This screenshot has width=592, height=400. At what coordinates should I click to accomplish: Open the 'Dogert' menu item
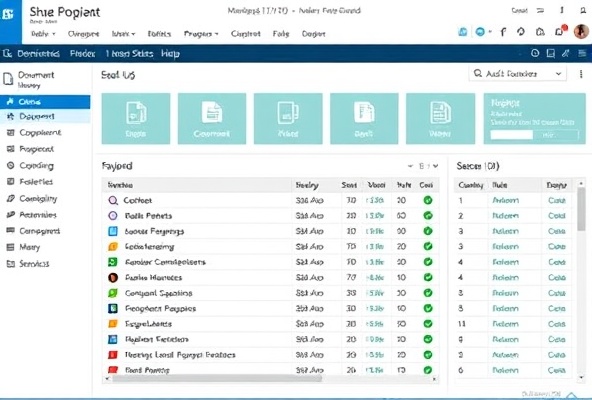point(313,34)
